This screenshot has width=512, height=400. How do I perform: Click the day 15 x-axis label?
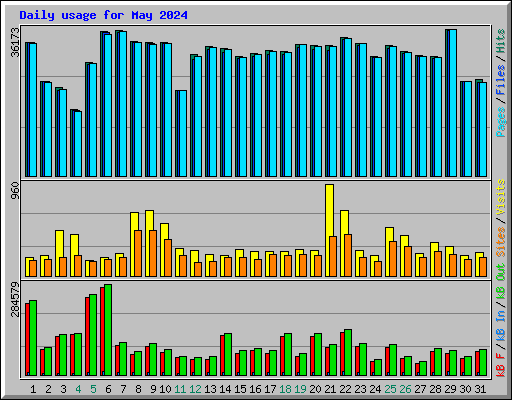pyautogui.click(x=240, y=389)
